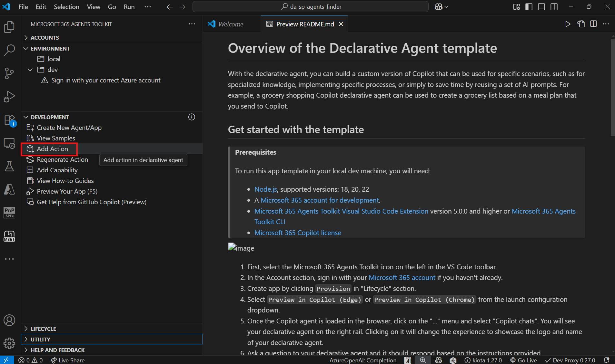Click Create New Agent/App

pyautogui.click(x=69, y=128)
